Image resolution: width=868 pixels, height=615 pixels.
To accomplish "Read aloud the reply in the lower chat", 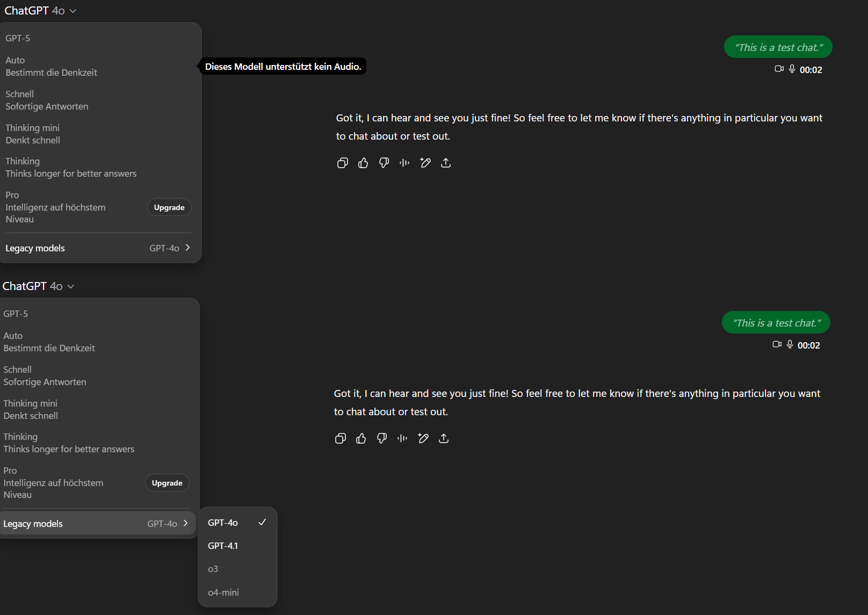I will (402, 438).
